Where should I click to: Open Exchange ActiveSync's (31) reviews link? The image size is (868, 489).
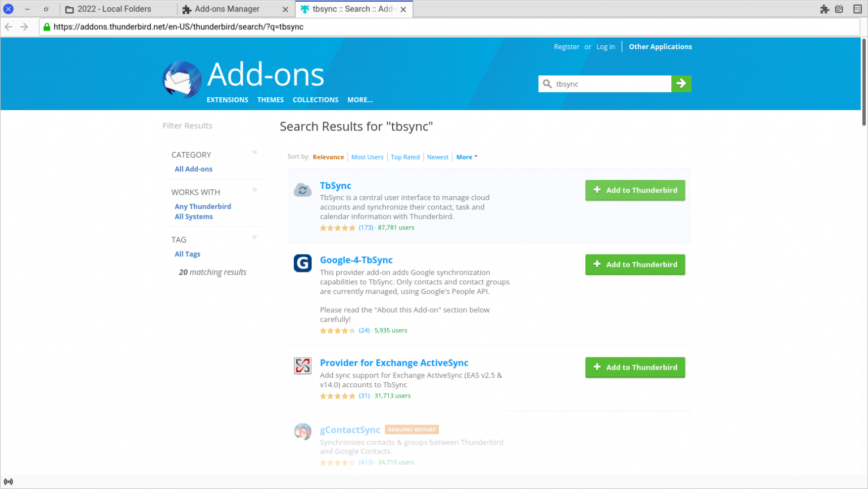(364, 396)
